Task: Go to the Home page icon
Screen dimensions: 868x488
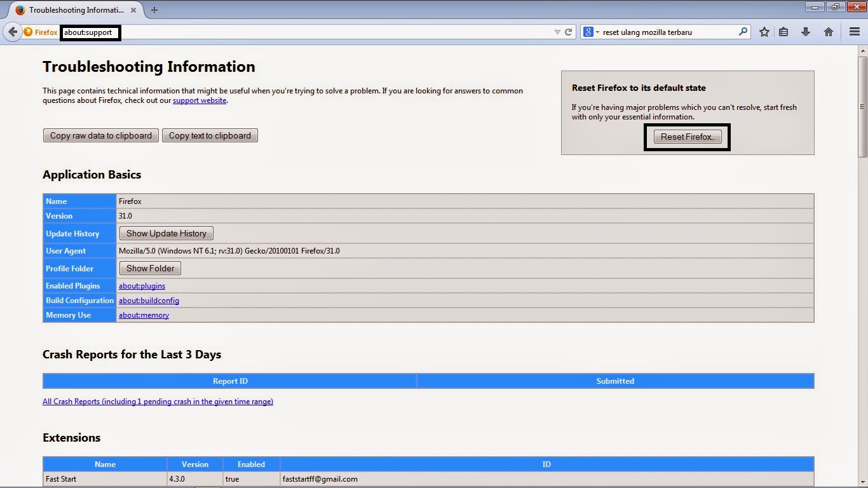Action: 829,32
